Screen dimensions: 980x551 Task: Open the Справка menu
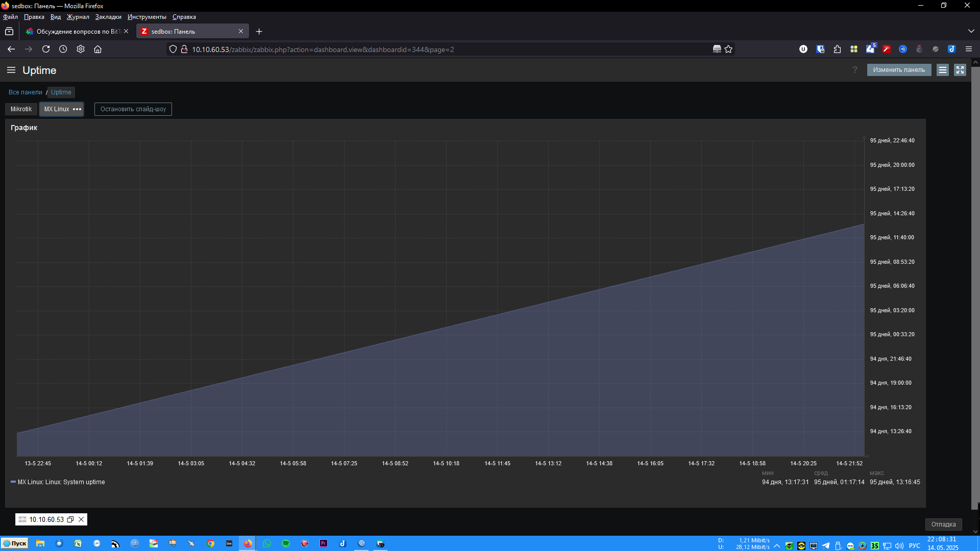pyautogui.click(x=184, y=17)
